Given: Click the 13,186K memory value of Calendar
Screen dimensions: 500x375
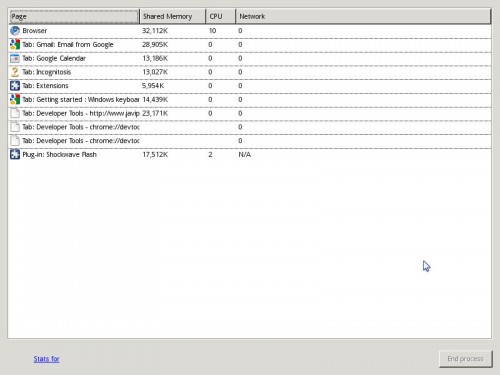Looking at the screenshot, I should pos(155,58).
